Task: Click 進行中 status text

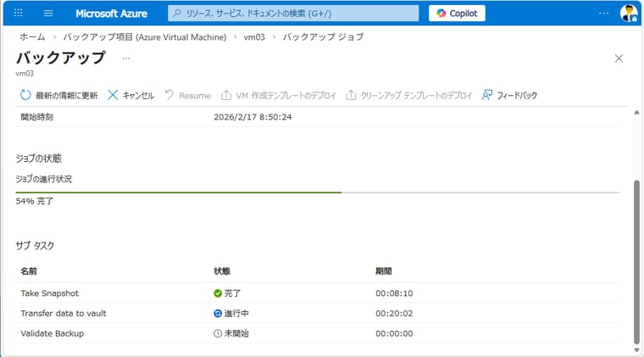Action: click(236, 314)
